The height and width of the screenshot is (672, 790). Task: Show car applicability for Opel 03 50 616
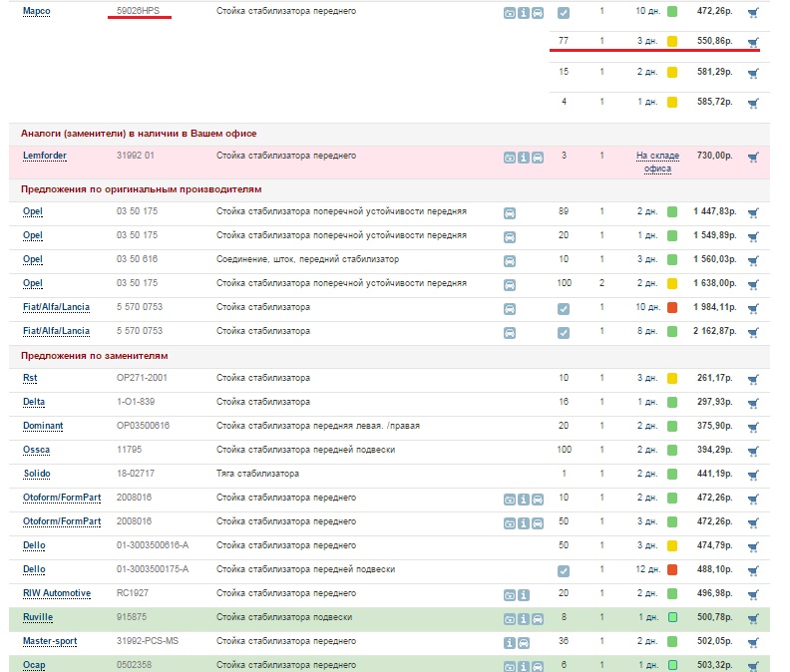pos(510,259)
